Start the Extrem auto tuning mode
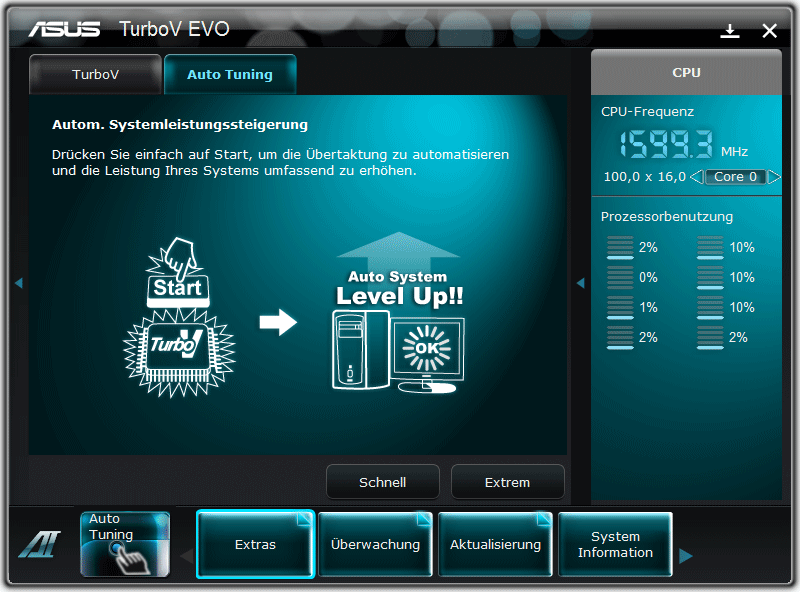The height and width of the screenshot is (592, 800). 508,482
